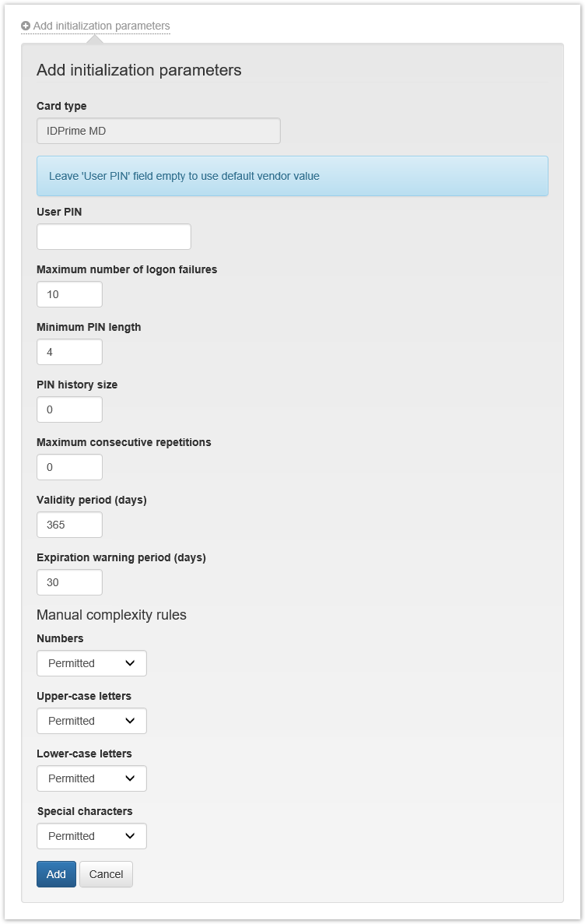This screenshot has height=924, width=585.
Task: Expand the Special characters dropdown
Action: 91,836
